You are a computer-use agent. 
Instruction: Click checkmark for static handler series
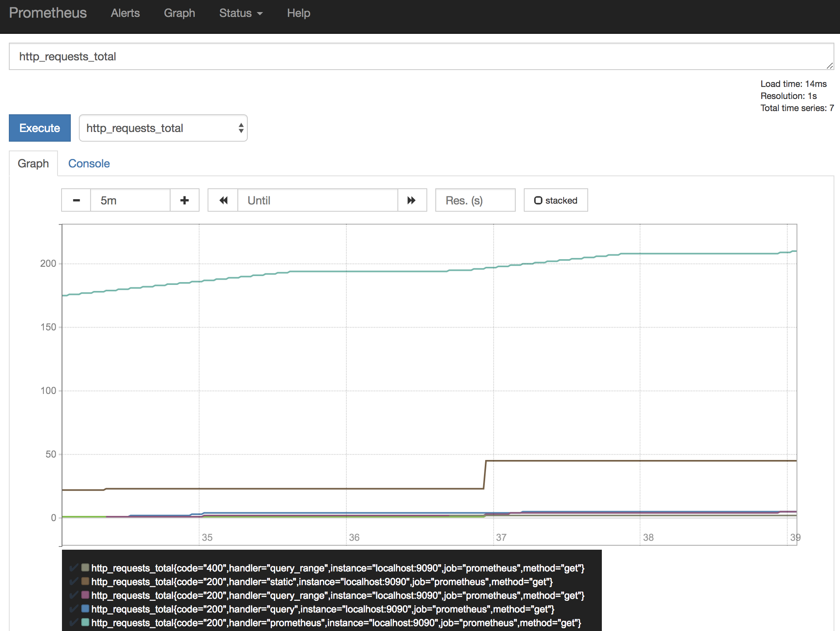(74, 582)
